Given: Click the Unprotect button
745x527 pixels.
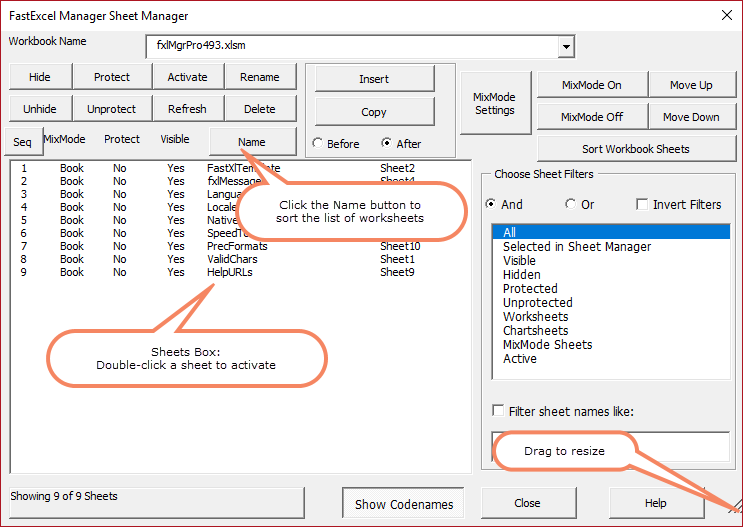Looking at the screenshot, I should click(112, 109).
